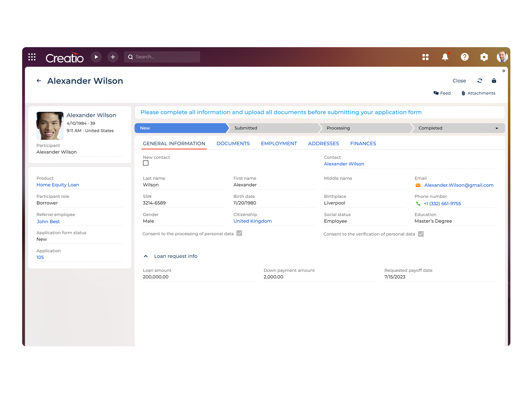Open the Completed stage dropdown arrow
Image resolution: width=532 pixels, height=393 pixels.
coord(497,128)
